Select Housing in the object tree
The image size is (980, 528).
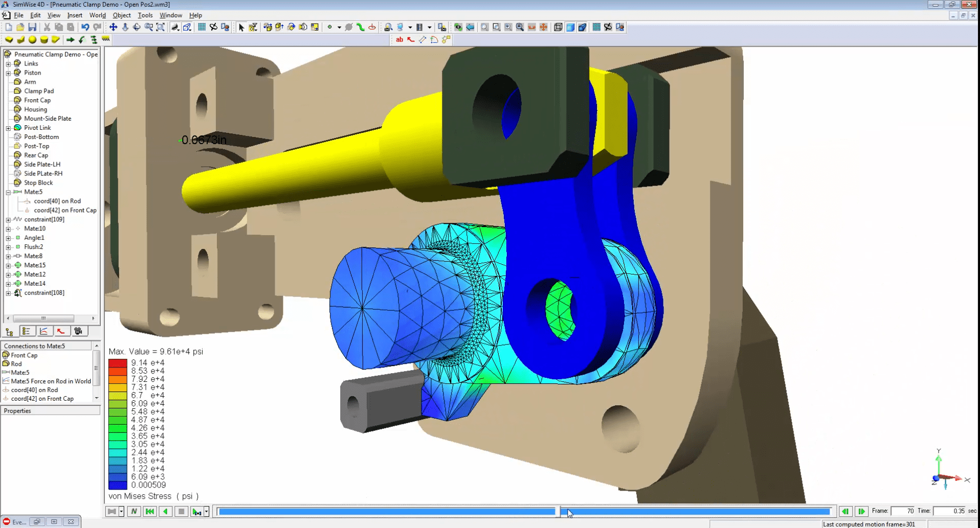35,109
